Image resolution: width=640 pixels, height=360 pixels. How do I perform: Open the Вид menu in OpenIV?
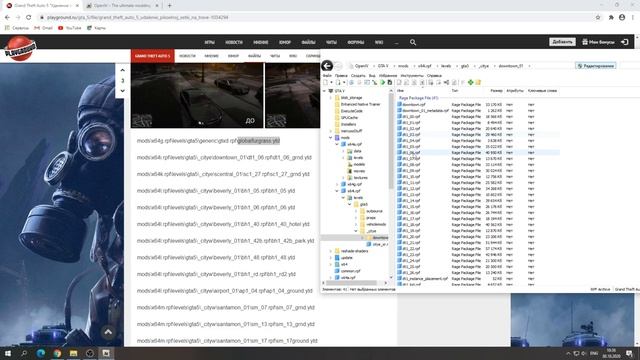[372, 76]
